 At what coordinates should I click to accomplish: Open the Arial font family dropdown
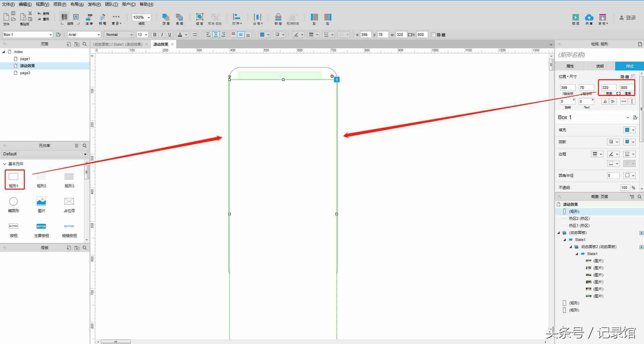(84, 35)
